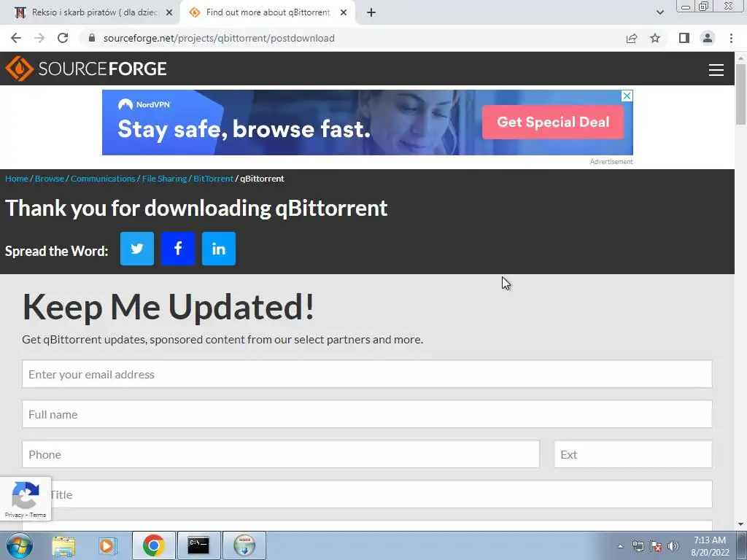
Task: Share on Facebook
Action: pyautogui.click(x=178, y=249)
